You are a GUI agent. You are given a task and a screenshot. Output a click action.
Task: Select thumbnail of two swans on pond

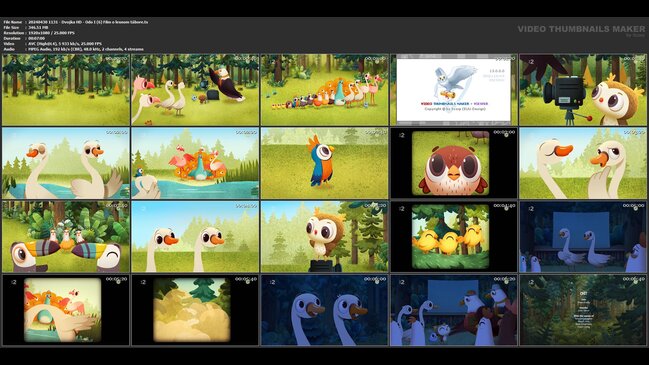(66, 163)
